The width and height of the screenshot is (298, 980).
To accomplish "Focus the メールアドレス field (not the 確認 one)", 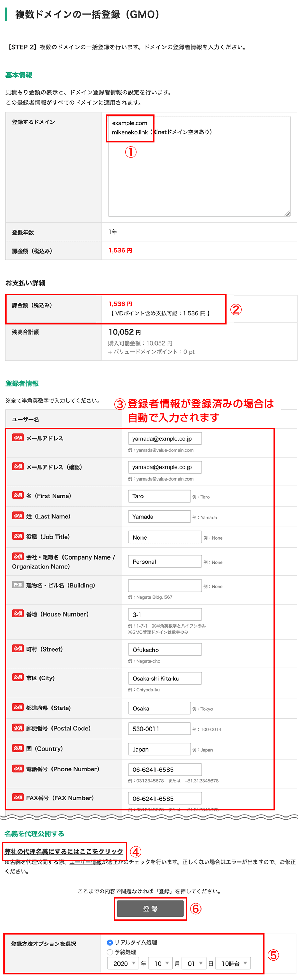I will [x=164, y=438].
